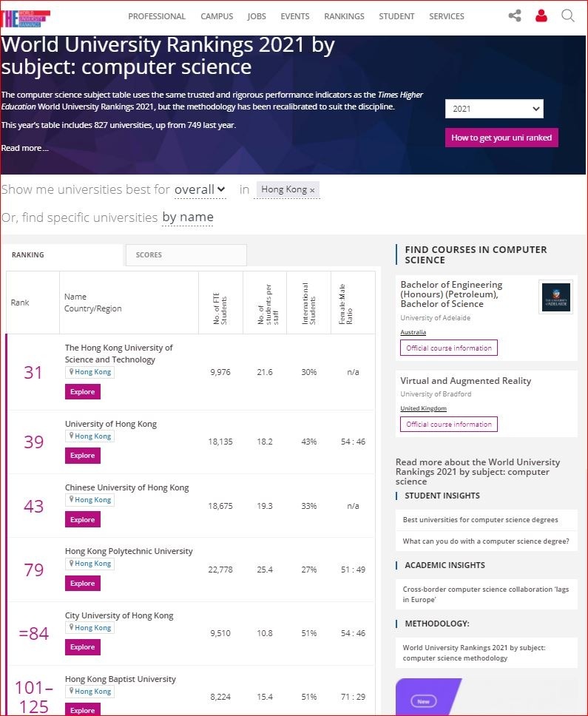Click the share icon in the header

515,15
